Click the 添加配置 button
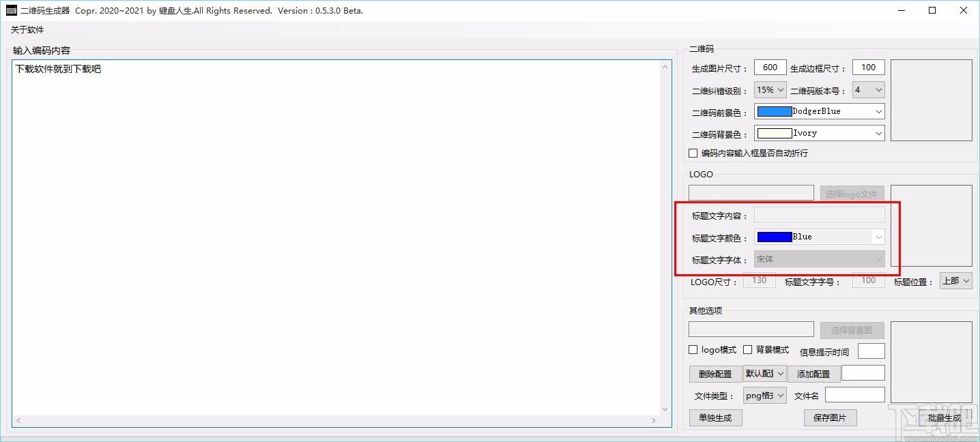980x442 pixels. pos(813,374)
